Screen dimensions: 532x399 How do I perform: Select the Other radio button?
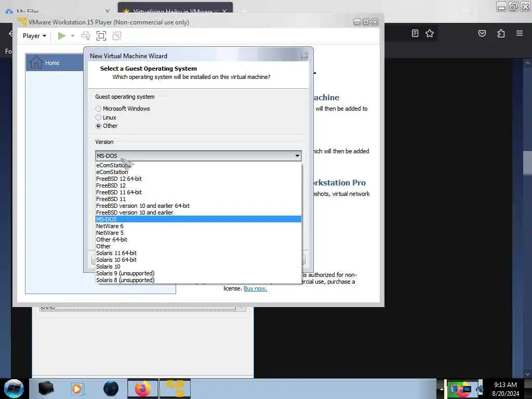coord(98,126)
